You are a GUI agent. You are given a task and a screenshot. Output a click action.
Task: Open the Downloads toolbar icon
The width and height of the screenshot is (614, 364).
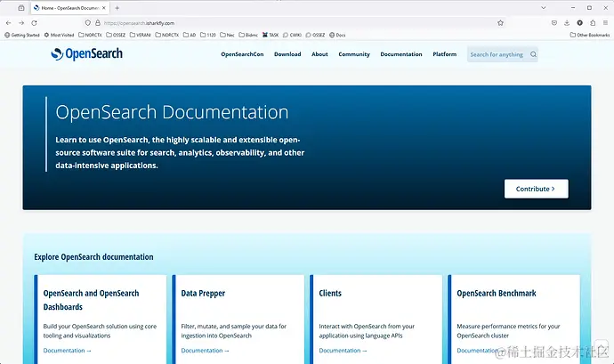pos(567,23)
